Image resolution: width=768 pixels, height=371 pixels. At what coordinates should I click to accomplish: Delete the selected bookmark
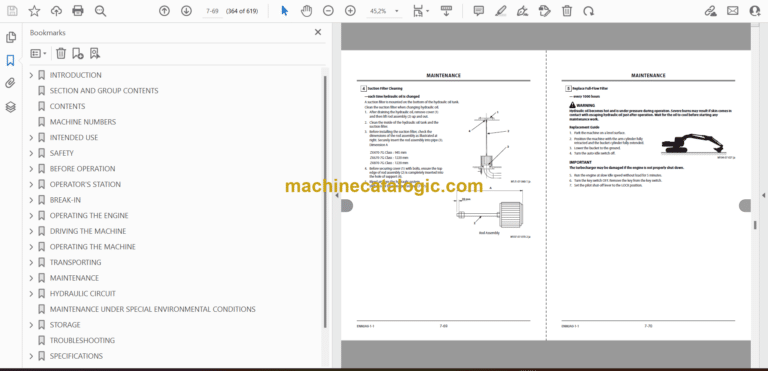[x=61, y=53]
